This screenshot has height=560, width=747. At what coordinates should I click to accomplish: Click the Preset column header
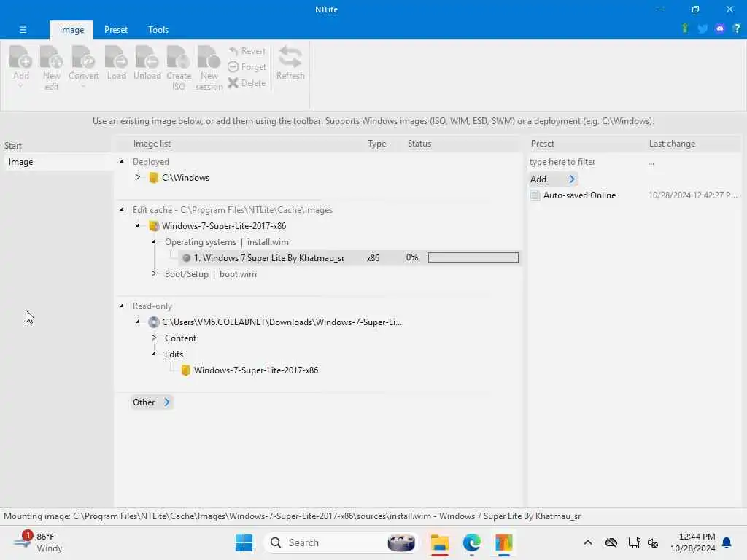coord(542,144)
